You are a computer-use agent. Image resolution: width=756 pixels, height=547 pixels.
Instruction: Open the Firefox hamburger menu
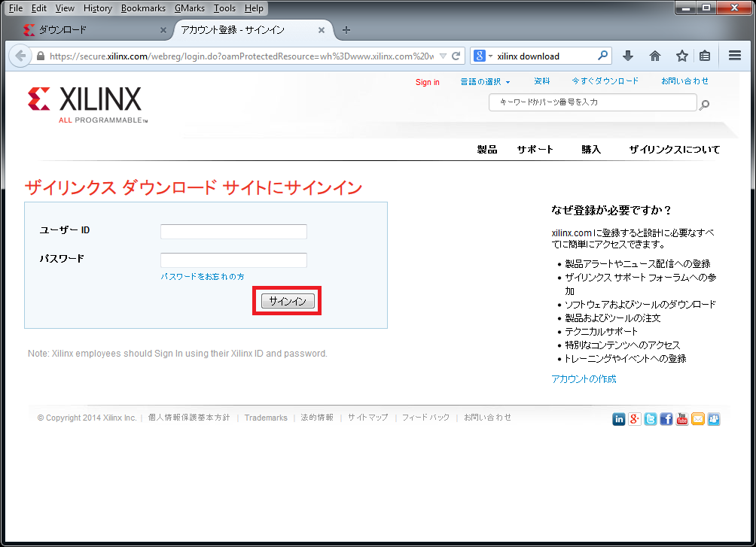point(735,56)
